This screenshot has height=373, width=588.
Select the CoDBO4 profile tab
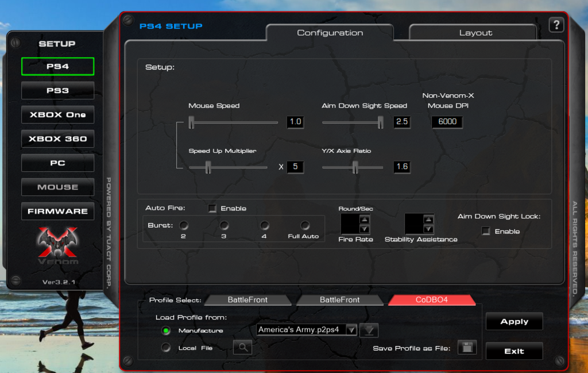(431, 300)
